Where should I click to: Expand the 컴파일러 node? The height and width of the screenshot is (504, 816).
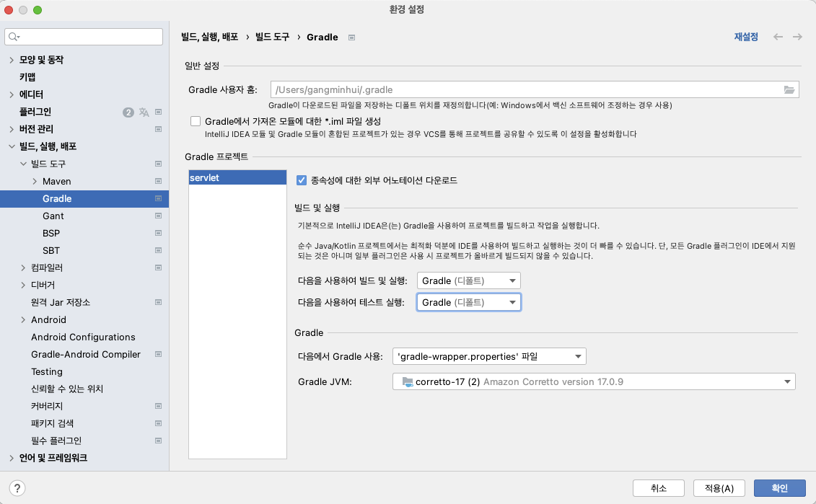pos(23,268)
